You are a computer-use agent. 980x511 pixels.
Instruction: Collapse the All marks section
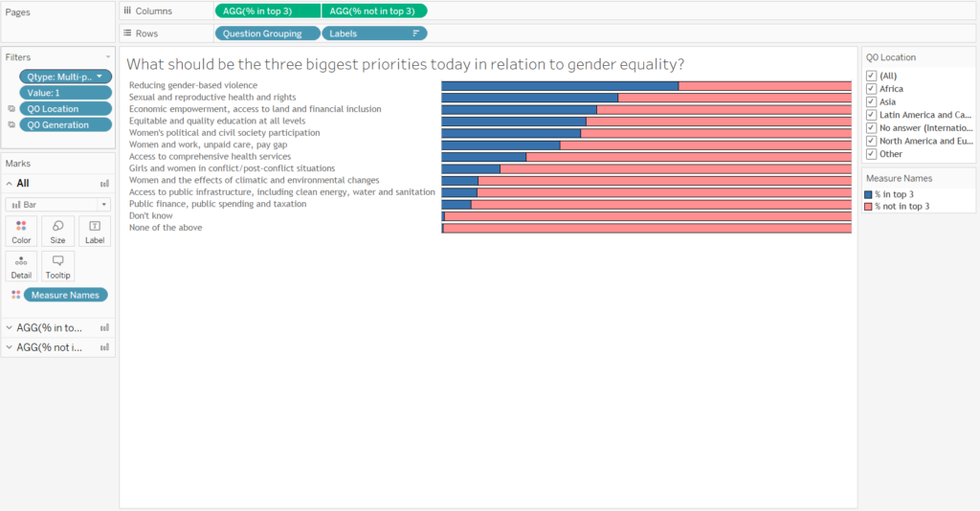(x=9, y=183)
